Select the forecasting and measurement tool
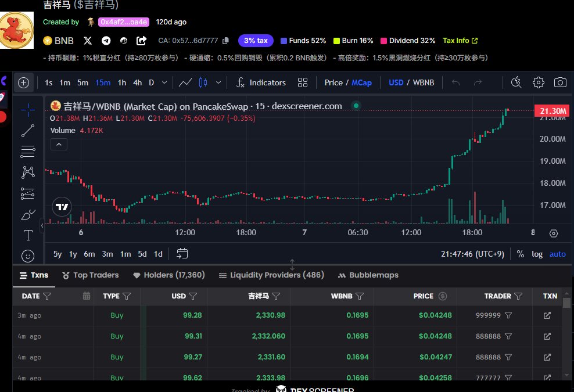This screenshot has width=574, height=392. coord(28,193)
